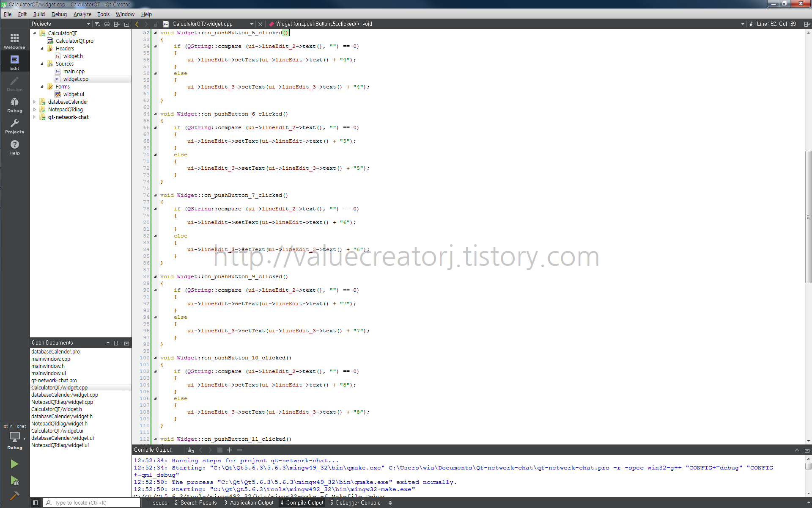Click the green Run button
The height and width of the screenshot is (508, 812).
pyautogui.click(x=14, y=464)
